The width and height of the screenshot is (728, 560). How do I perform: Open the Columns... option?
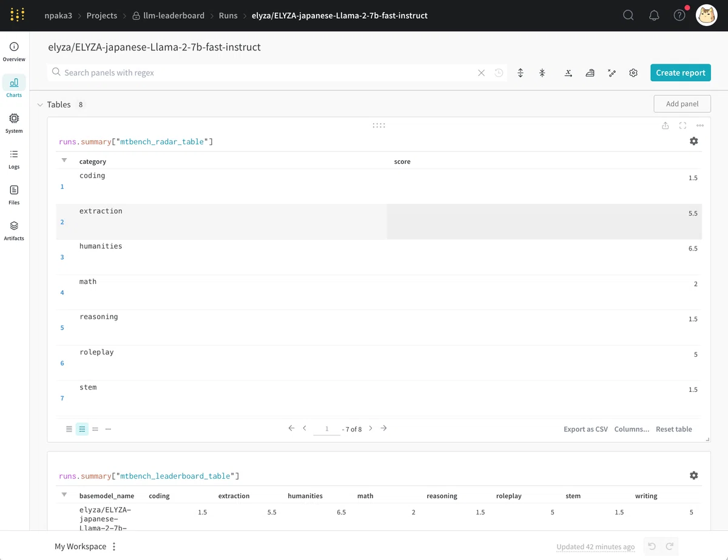tap(632, 429)
